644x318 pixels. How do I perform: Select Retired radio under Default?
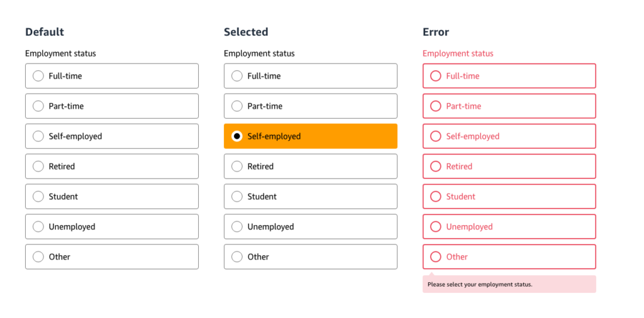(38, 167)
